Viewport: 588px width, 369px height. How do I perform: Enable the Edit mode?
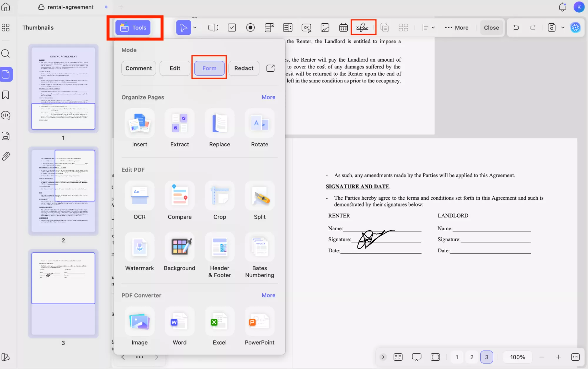point(174,68)
